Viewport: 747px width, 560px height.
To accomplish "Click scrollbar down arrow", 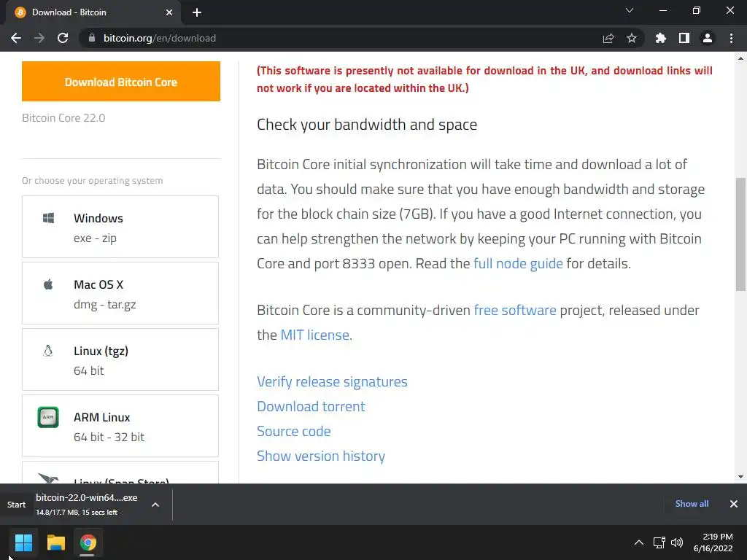I will point(740,477).
